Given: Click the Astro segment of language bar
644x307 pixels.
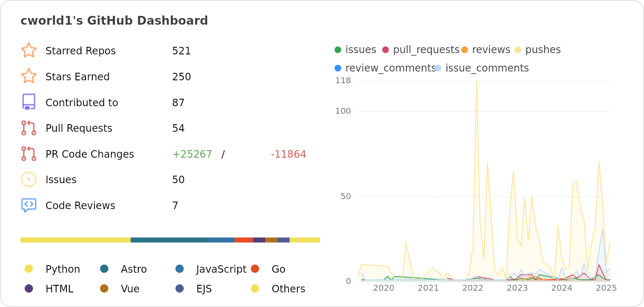Looking at the screenshot, I should coord(170,240).
